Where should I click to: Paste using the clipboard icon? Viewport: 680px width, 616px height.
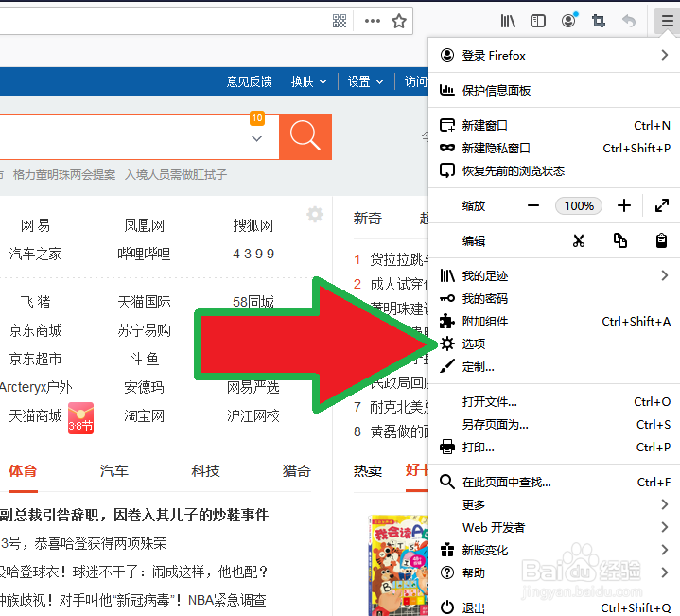coord(661,240)
